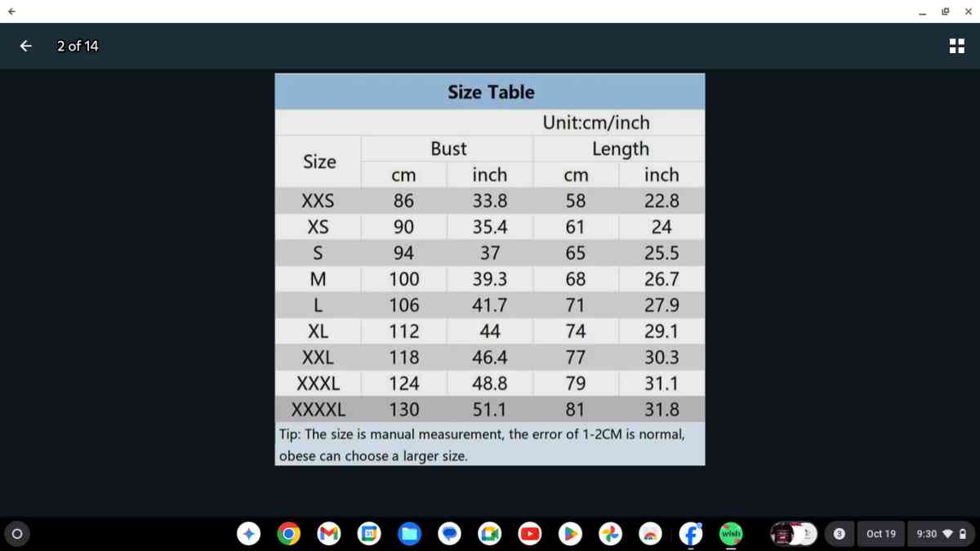Image resolution: width=980 pixels, height=551 pixels.
Task: Click the size table image
Action: pyautogui.click(x=490, y=269)
